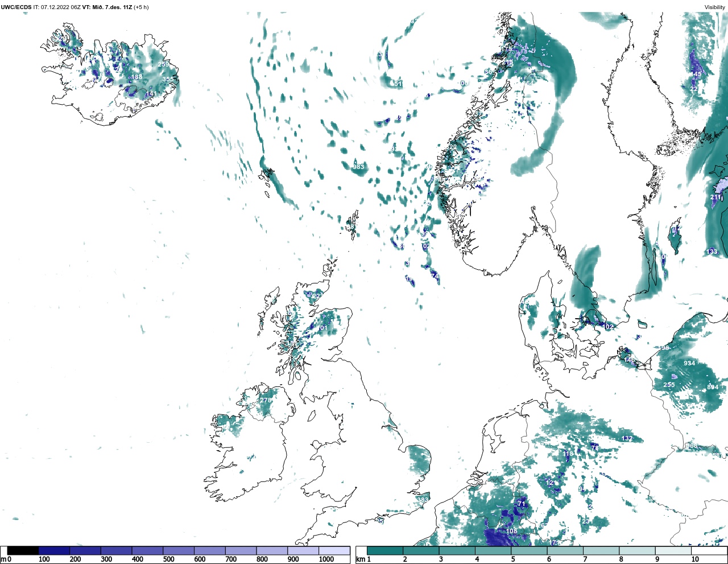728x564 pixels.
Task: Click the 5–6 km teal legend swatch
Action: point(530,551)
